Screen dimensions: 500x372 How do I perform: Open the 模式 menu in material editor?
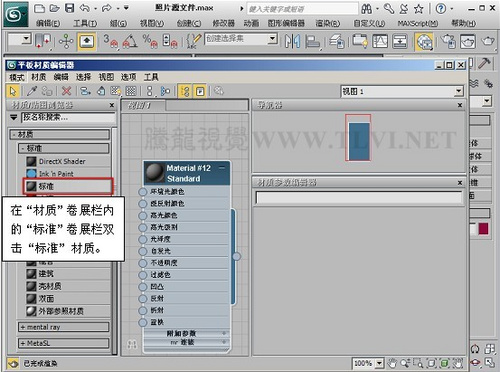click(17, 77)
